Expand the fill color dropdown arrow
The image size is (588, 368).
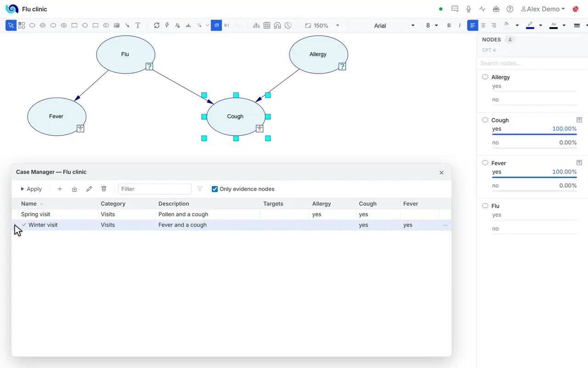[x=517, y=26]
